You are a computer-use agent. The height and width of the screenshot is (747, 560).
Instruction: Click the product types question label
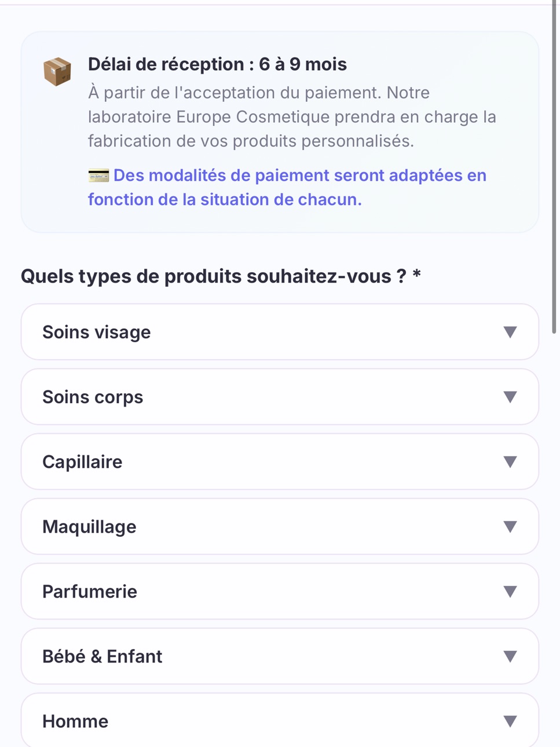(x=221, y=276)
